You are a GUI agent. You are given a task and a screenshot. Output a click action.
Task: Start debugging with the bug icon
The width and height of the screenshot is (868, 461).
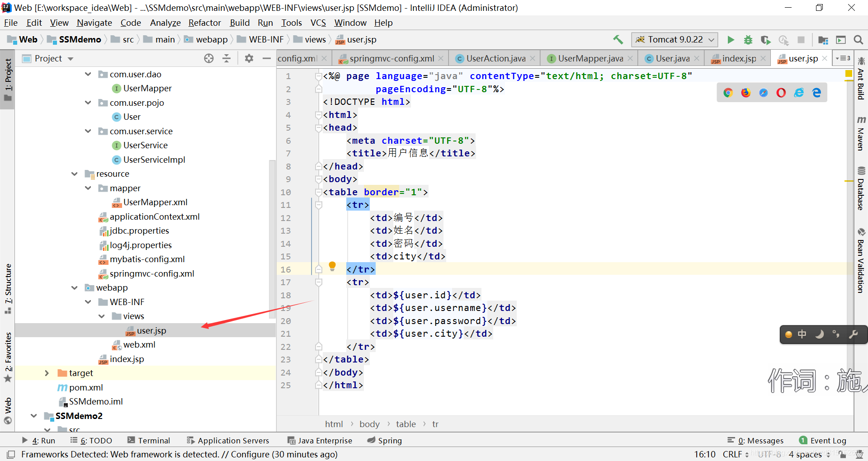748,40
